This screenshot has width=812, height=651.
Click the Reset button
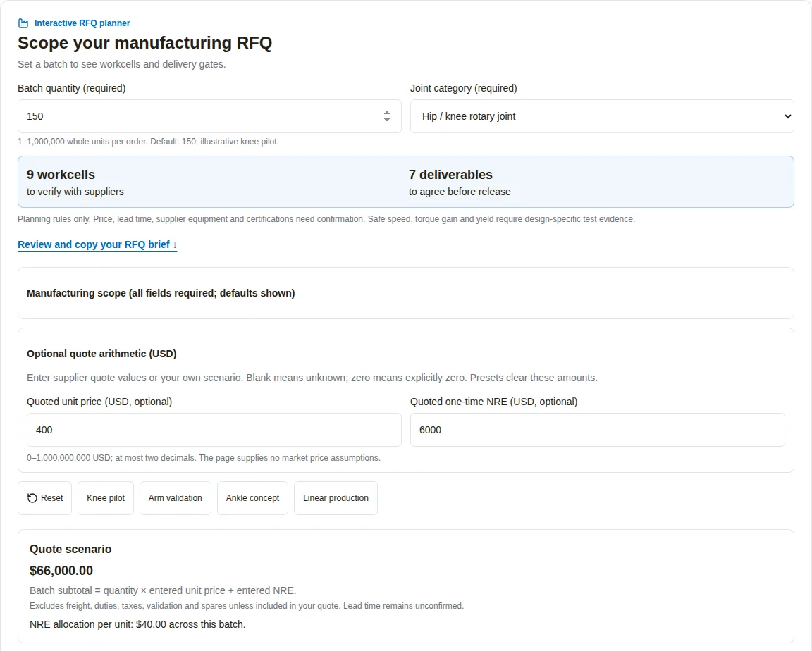(x=45, y=498)
